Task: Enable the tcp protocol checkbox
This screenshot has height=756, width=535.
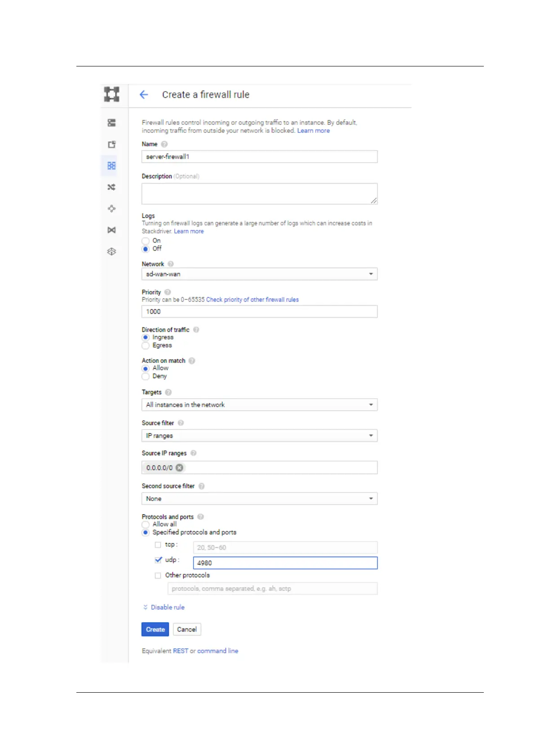Action: (x=158, y=545)
